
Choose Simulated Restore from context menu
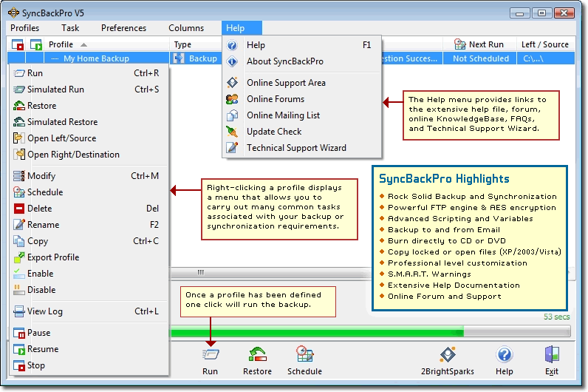[89, 122]
